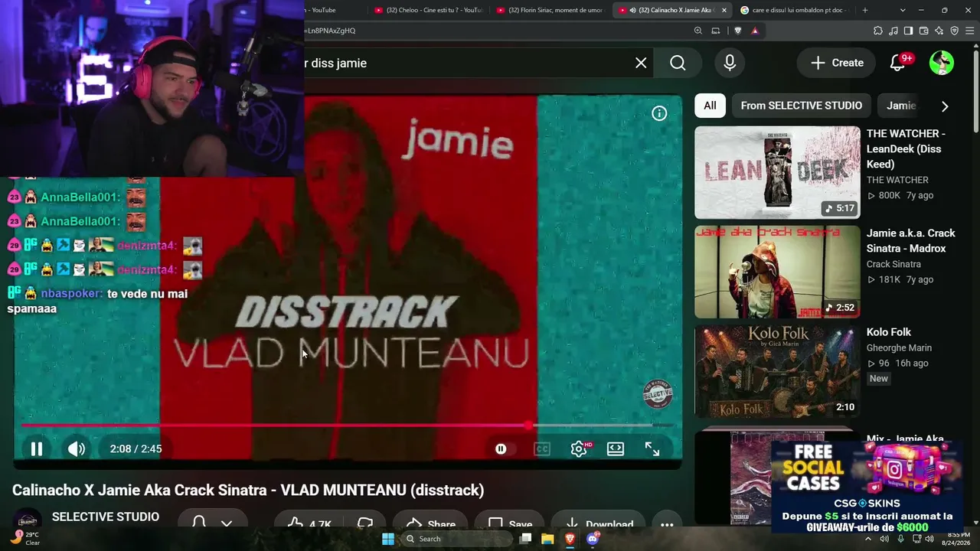Clear the YouTube search box

[641, 63]
